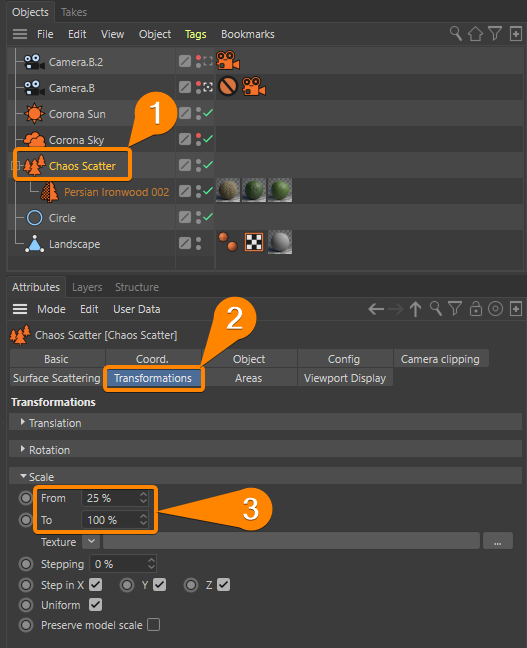Click the Corona camera tag on Camera.B
This screenshot has width=527, height=648.
tap(253, 86)
